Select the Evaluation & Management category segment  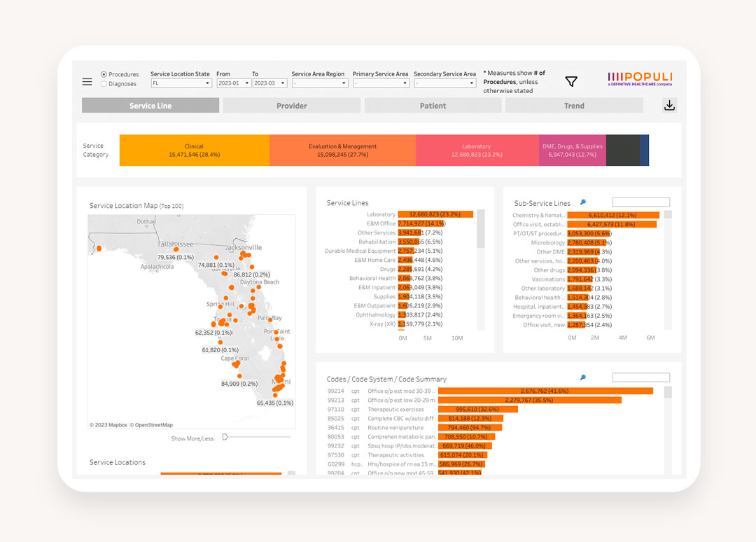click(x=343, y=151)
